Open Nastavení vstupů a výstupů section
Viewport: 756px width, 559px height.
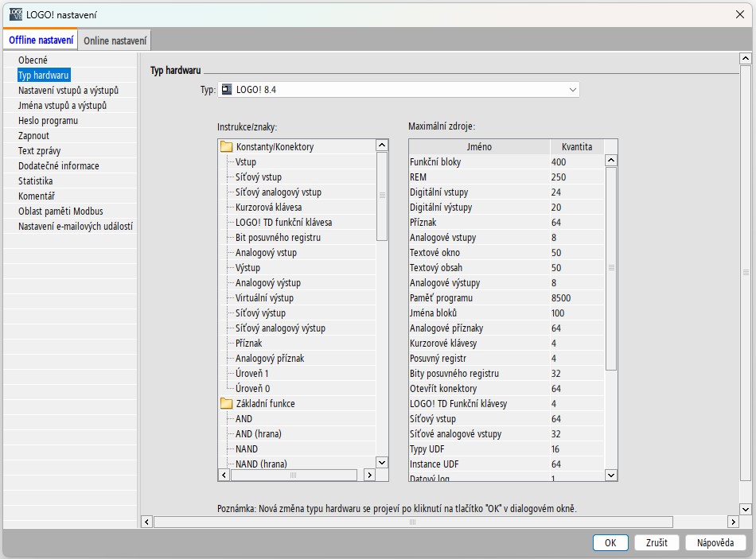tap(68, 90)
